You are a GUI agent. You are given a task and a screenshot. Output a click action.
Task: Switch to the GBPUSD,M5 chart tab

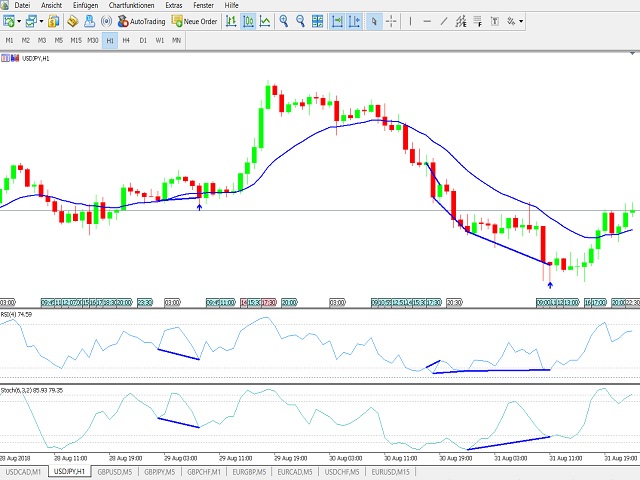(112, 471)
